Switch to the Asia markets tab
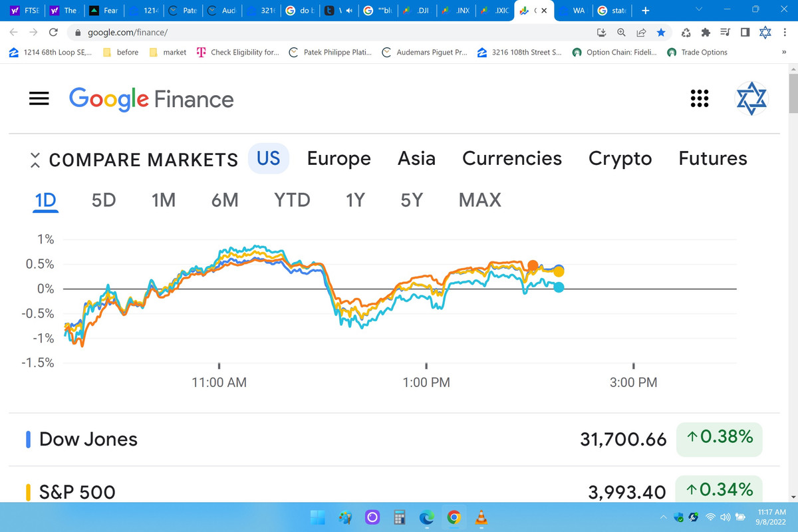 416,158
